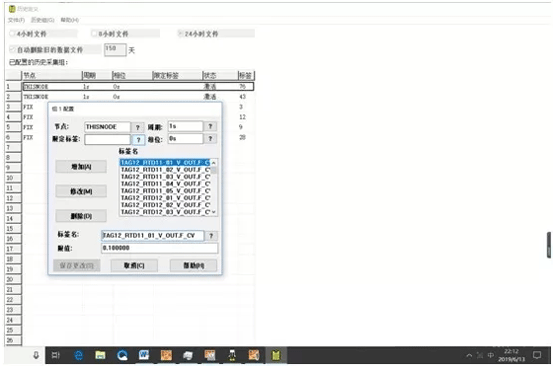Image resolution: width=554 pixels, height=368 pixels.
Task: Open the 帮助(H) menu
Action: (x=70, y=20)
